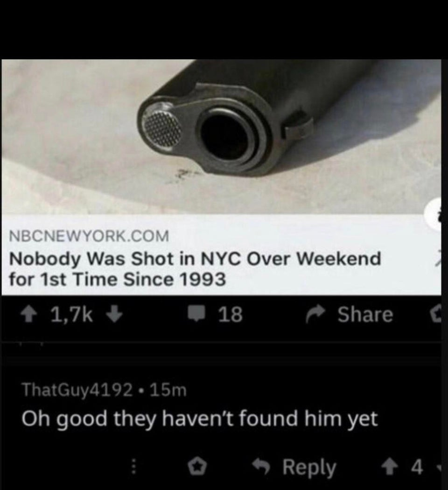Click the comment score number 4
The height and width of the screenshot is (490, 448).
pos(417,468)
